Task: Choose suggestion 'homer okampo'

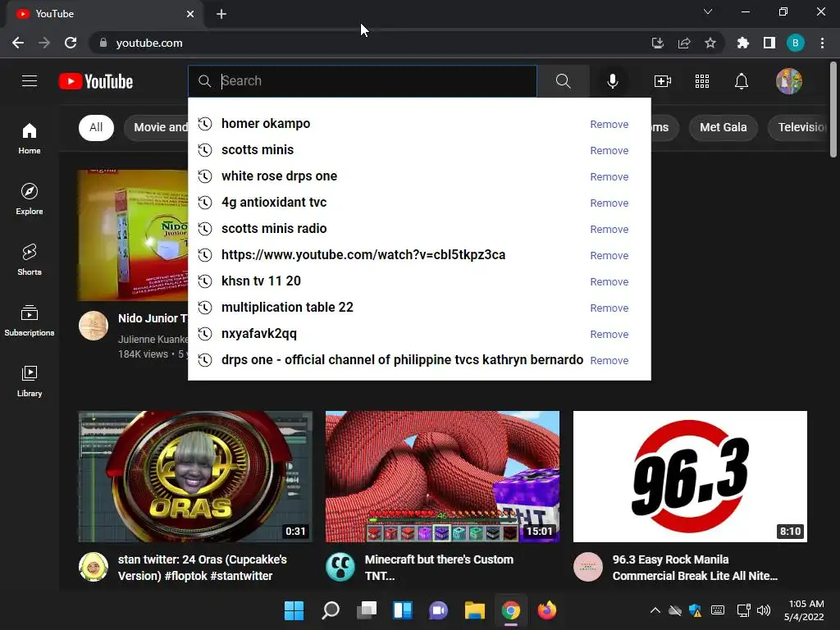Action: coord(266,124)
